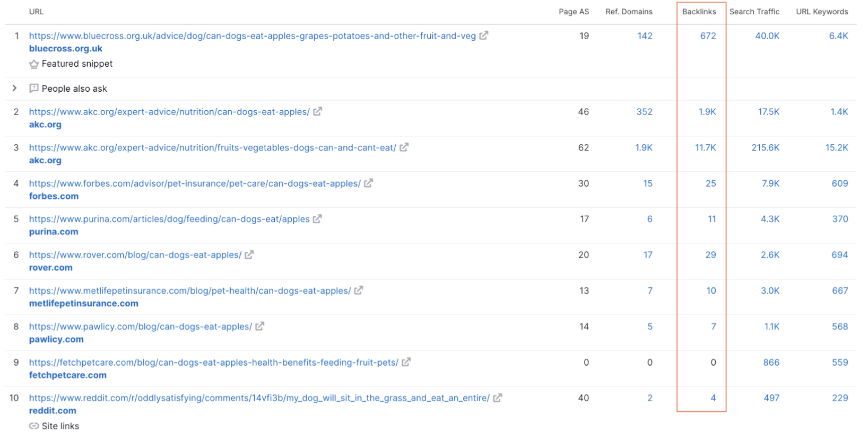Open external link icon for rover.com URL
The width and height of the screenshot is (868, 441).
point(249,254)
